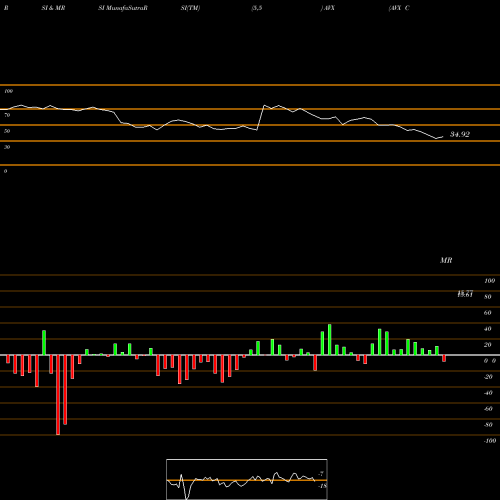Click the 30 level label on RSI axis
This screenshot has width=500, height=500.
[x=7, y=147]
